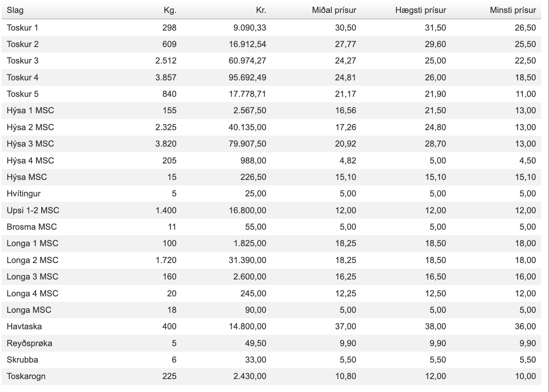Click the Kr. column header
Viewport: 549px width, 392px height.
(x=261, y=10)
